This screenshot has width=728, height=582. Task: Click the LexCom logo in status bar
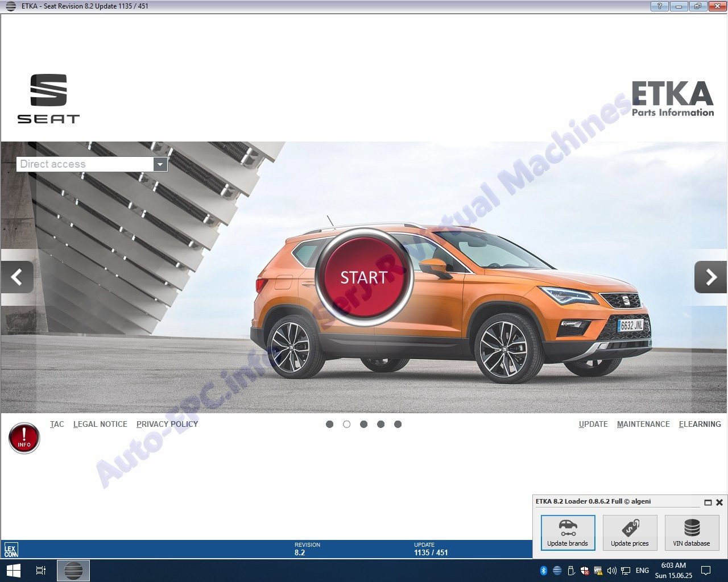pyautogui.click(x=11, y=550)
